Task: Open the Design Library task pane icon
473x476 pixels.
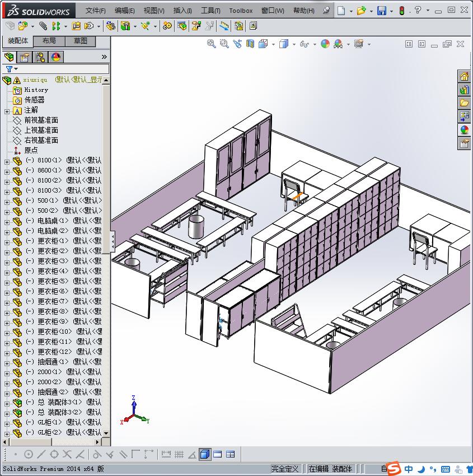Action: pyautogui.click(x=464, y=90)
